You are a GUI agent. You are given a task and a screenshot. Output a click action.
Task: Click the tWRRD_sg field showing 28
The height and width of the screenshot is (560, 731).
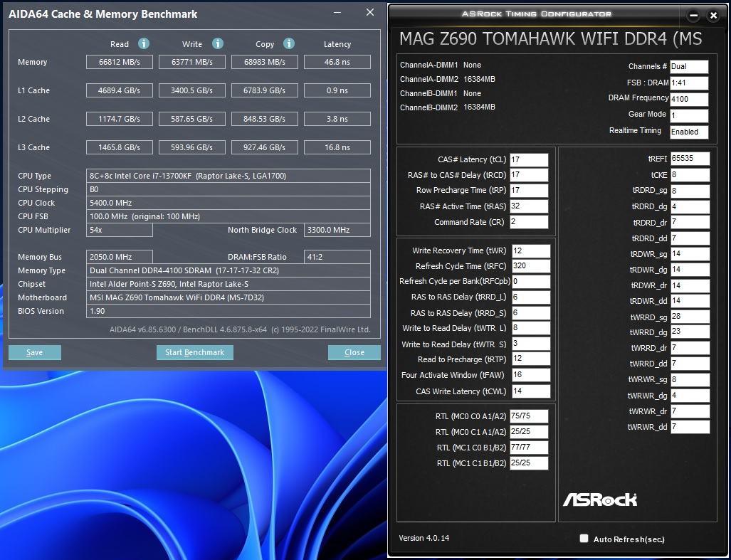690,317
